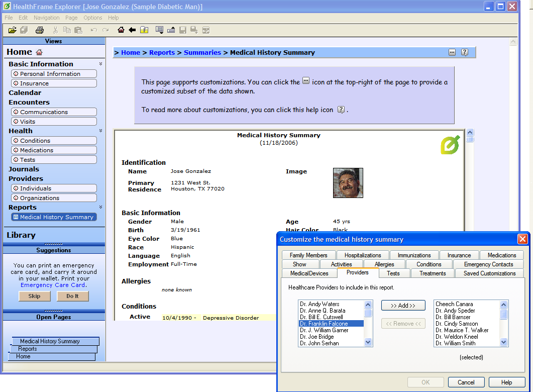
Task: Click the Skip suggestion button
Action: pyautogui.click(x=34, y=296)
